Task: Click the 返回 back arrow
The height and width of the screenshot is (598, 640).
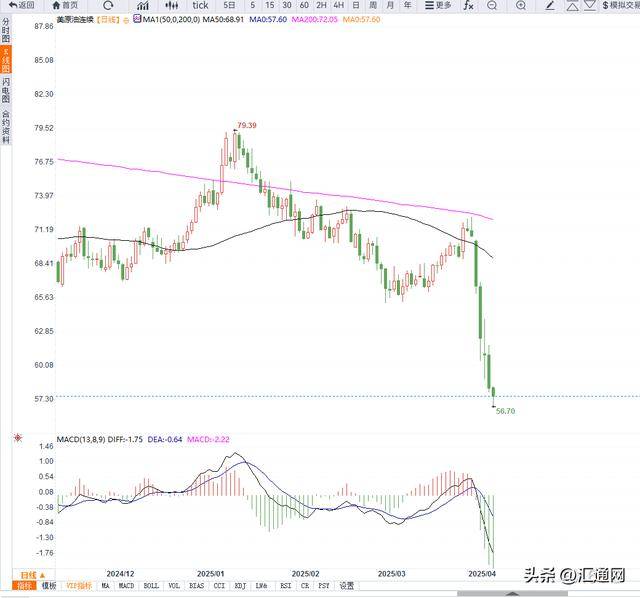Action: pyautogui.click(x=20, y=6)
